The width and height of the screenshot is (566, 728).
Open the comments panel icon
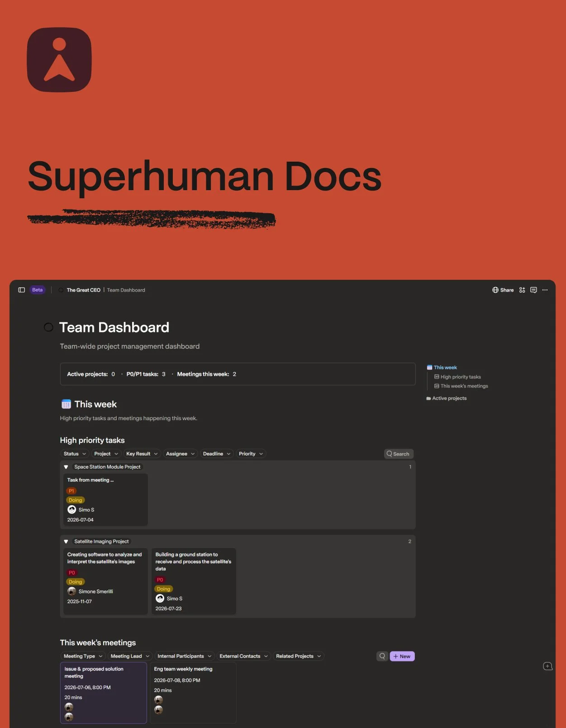coord(533,290)
